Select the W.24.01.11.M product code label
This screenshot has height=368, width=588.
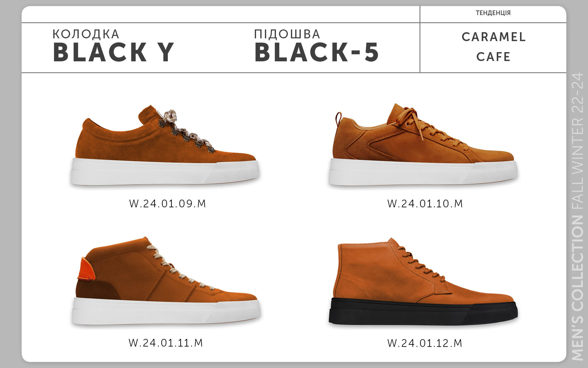click(166, 343)
